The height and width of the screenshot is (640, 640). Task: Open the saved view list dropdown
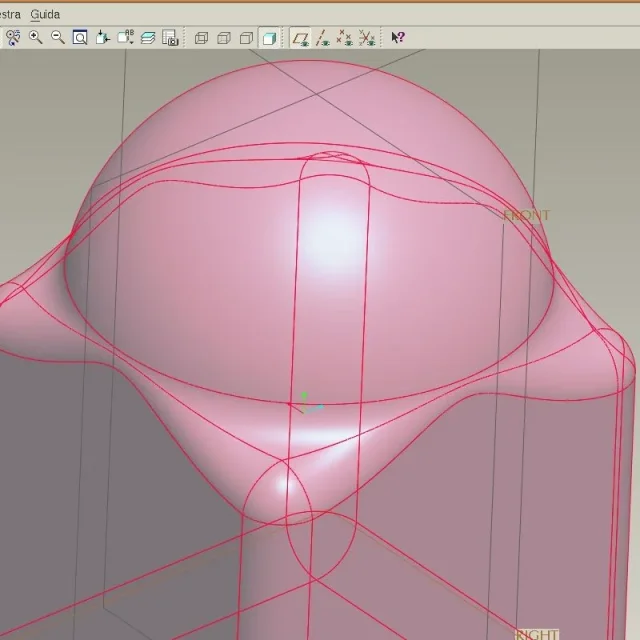point(125,38)
